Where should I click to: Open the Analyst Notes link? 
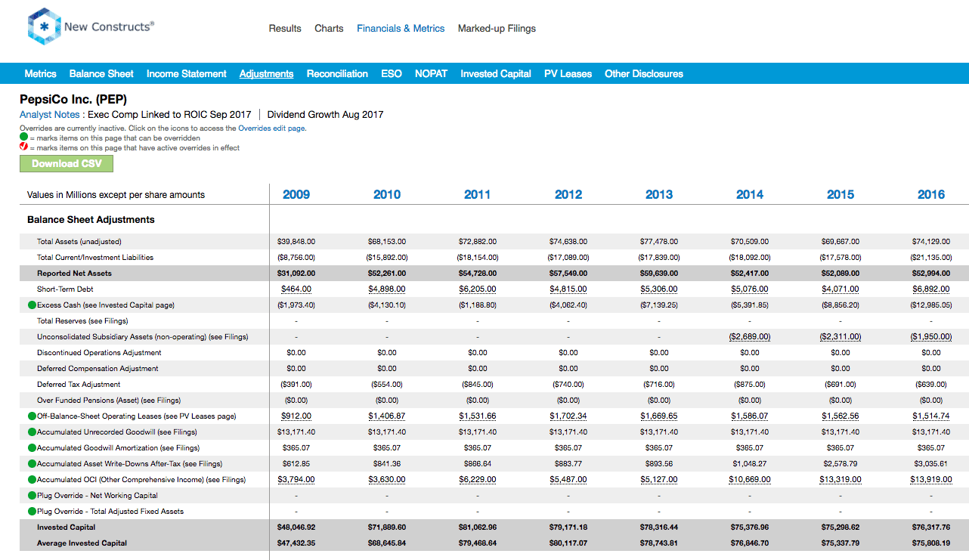pyautogui.click(x=49, y=115)
